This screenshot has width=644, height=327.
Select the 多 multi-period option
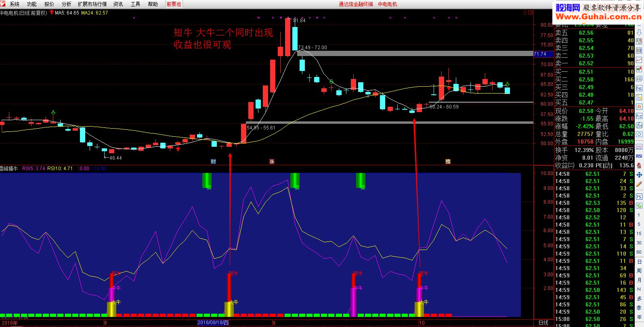click(639, 299)
